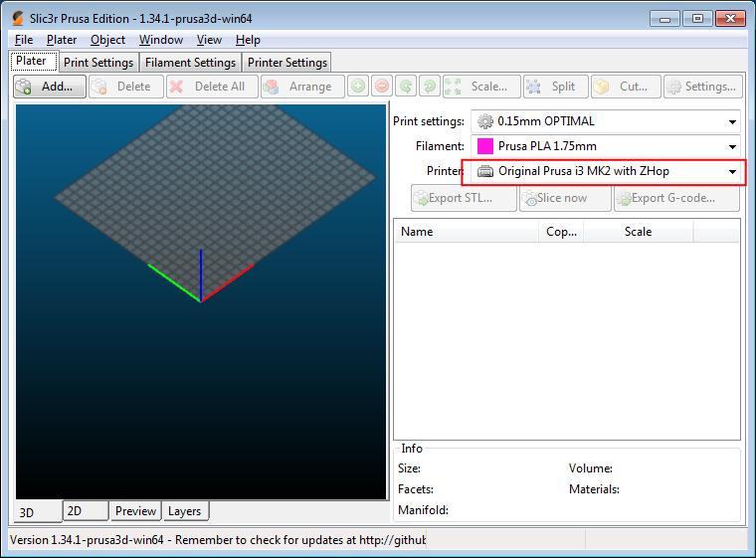The height and width of the screenshot is (558, 756).
Task: Click the Delete All toolbar button
Action: [x=208, y=87]
